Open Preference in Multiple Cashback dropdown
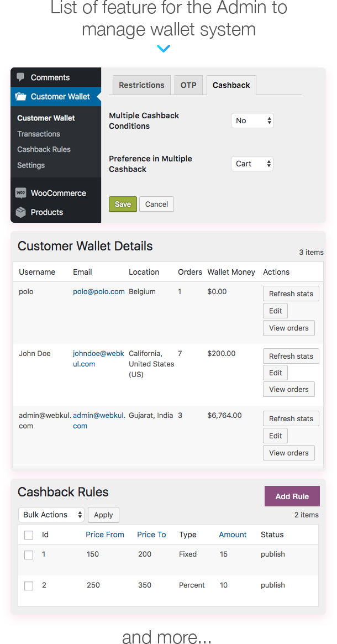The image size is (337, 644). click(252, 164)
